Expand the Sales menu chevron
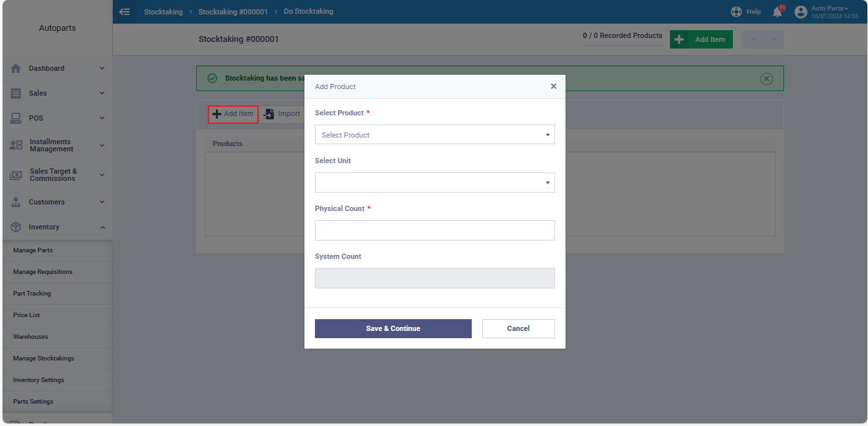The width and height of the screenshot is (868, 426). click(x=102, y=93)
